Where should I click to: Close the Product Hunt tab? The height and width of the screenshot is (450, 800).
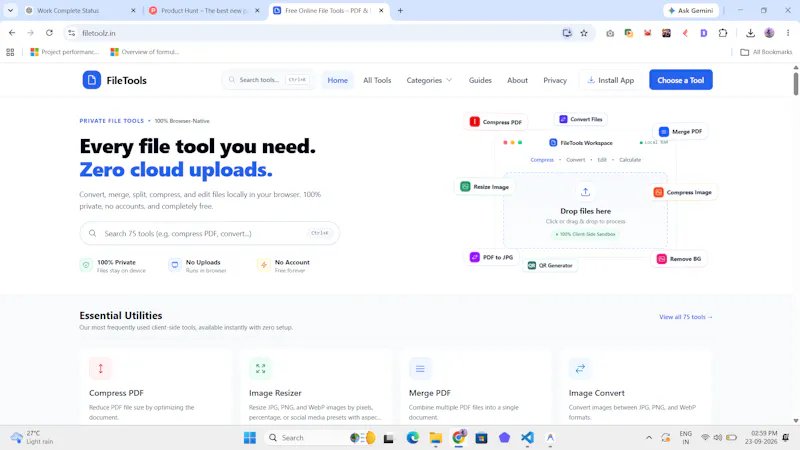[257, 10]
